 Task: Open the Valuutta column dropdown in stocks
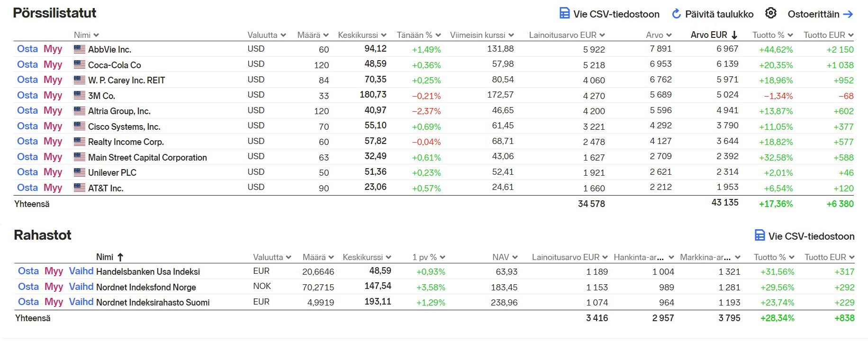click(283, 35)
